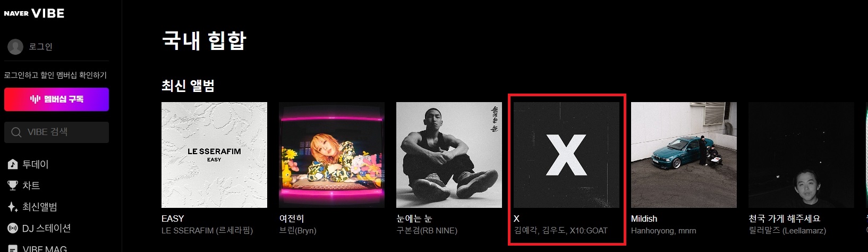Open the 눈에는 눈 album cover
Viewport: 868px width, 252px height.
[449, 155]
